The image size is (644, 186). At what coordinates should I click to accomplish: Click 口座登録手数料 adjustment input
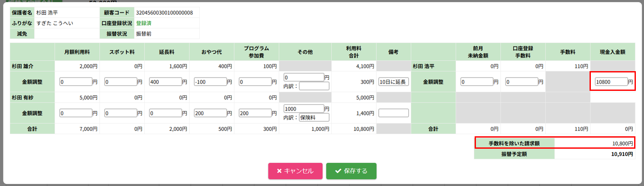pyautogui.click(x=521, y=82)
